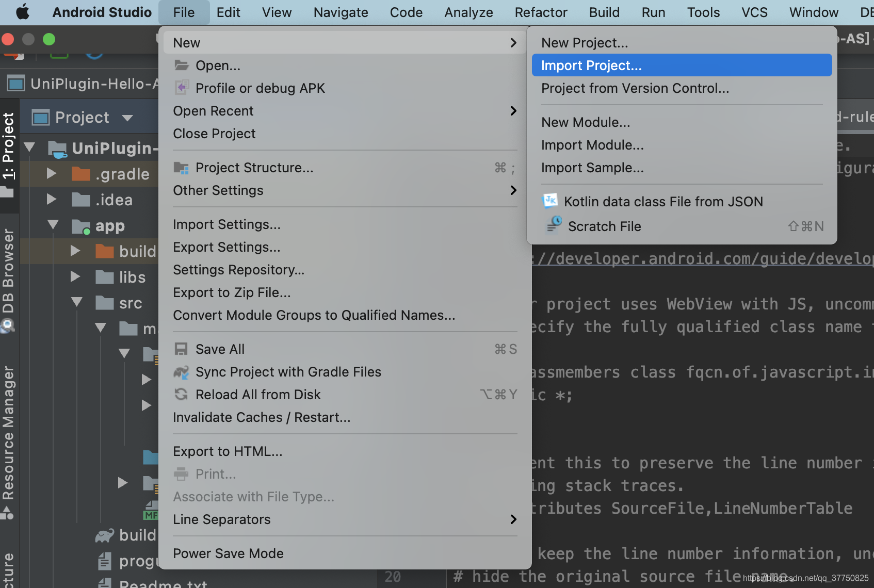Open the Project view dropdown arrow
This screenshot has height=588, width=874.
tap(127, 118)
